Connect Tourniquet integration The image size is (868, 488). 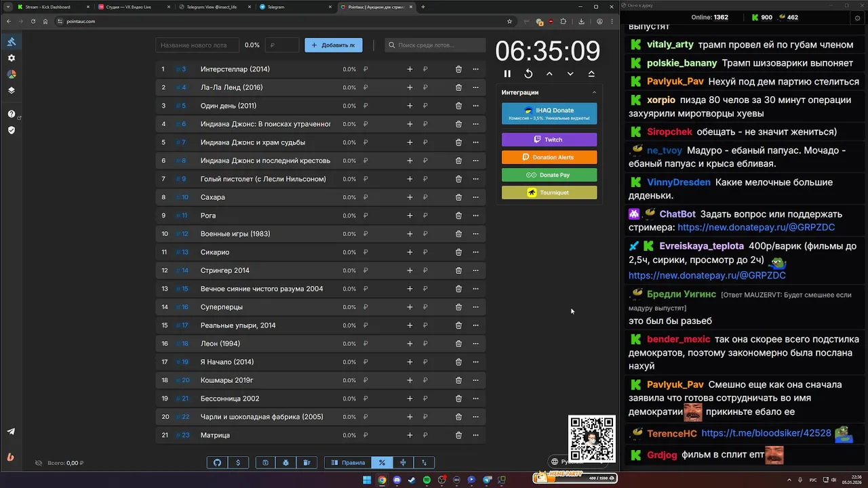click(549, 192)
